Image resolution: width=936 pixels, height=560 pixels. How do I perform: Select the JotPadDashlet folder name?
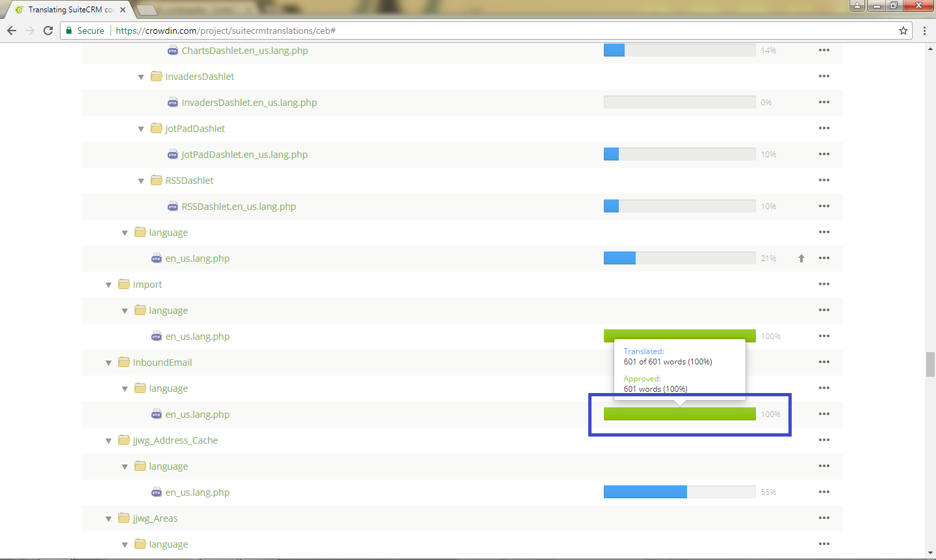click(195, 129)
